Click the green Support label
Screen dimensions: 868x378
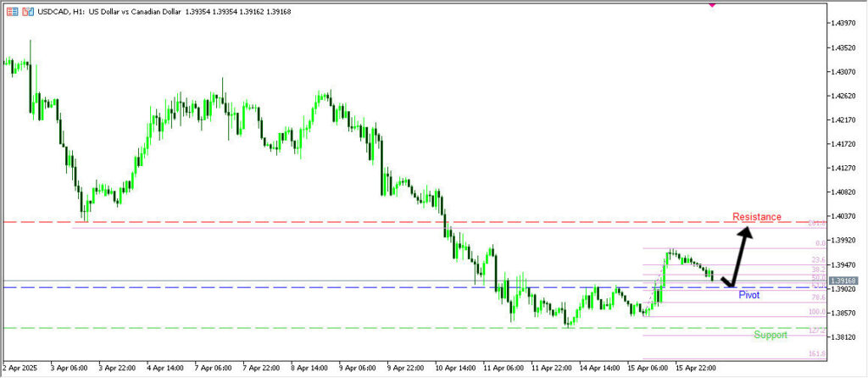point(770,335)
